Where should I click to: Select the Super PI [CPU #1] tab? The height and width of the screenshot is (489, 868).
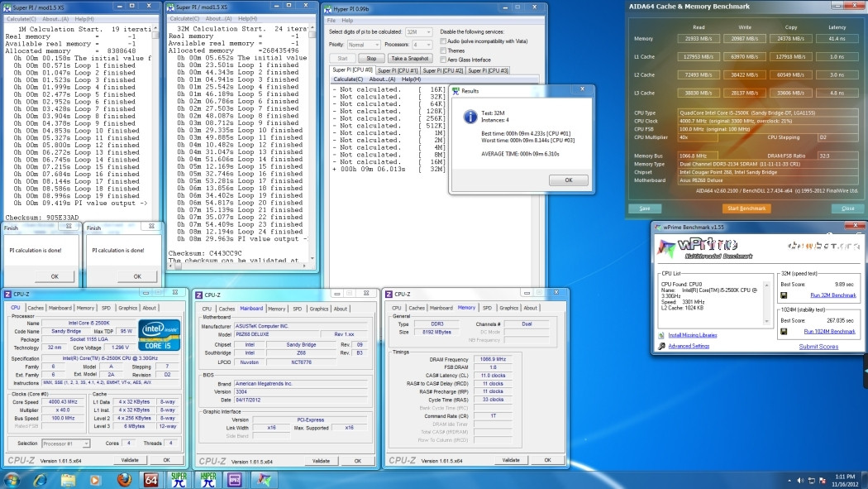tap(398, 70)
